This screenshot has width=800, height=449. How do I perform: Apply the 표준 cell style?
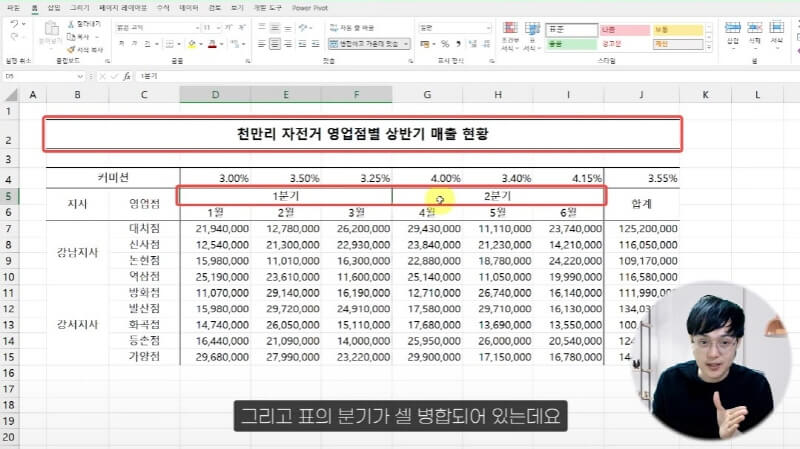[571, 30]
